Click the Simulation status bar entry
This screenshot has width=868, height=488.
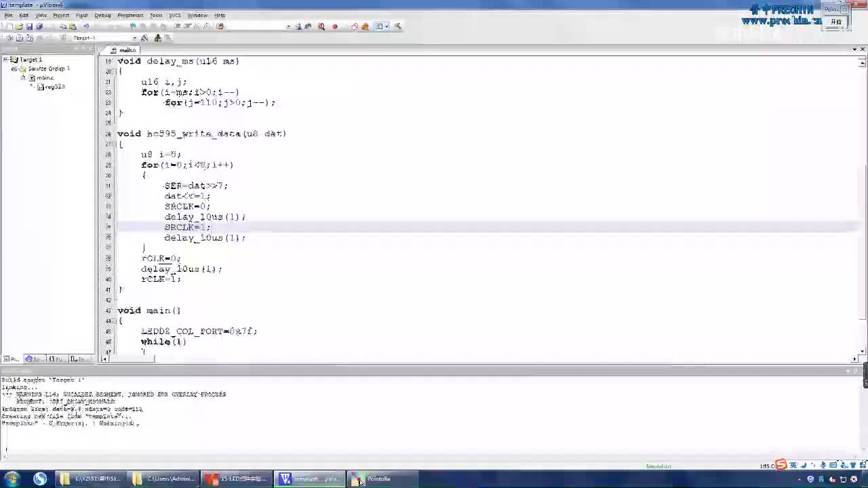coord(658,466)
